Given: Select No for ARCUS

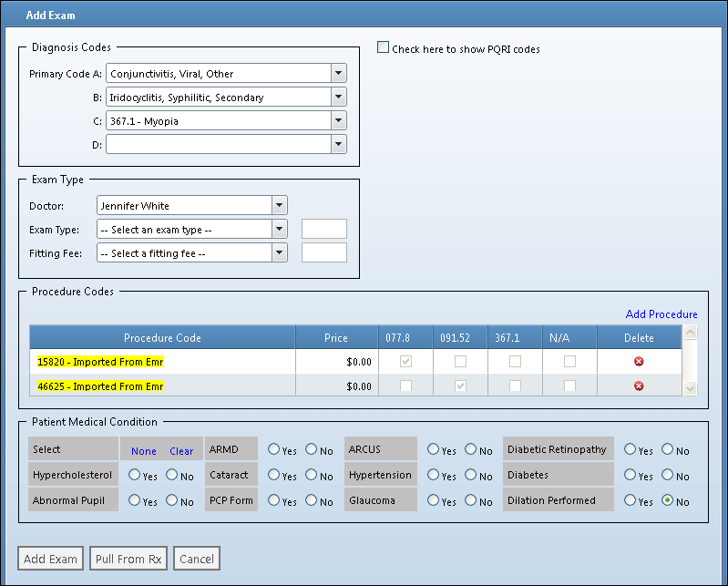Looking at the screenshot, I should (x=471, y=449).
